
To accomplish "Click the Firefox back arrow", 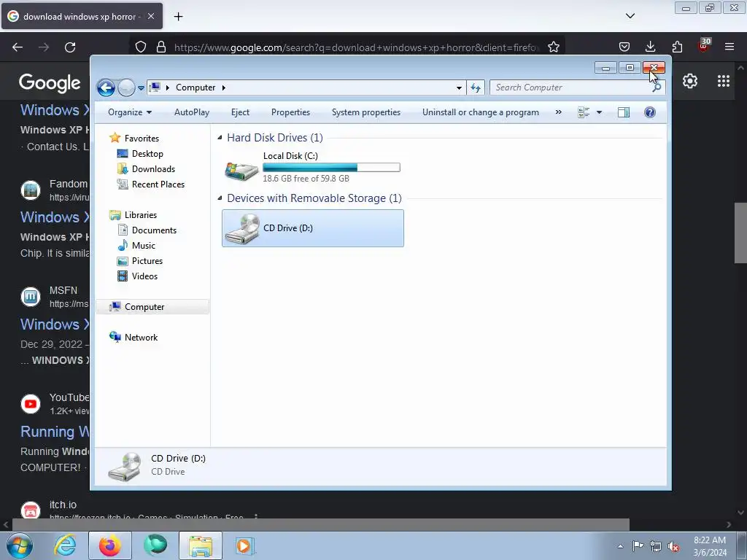I will [18, 47].
